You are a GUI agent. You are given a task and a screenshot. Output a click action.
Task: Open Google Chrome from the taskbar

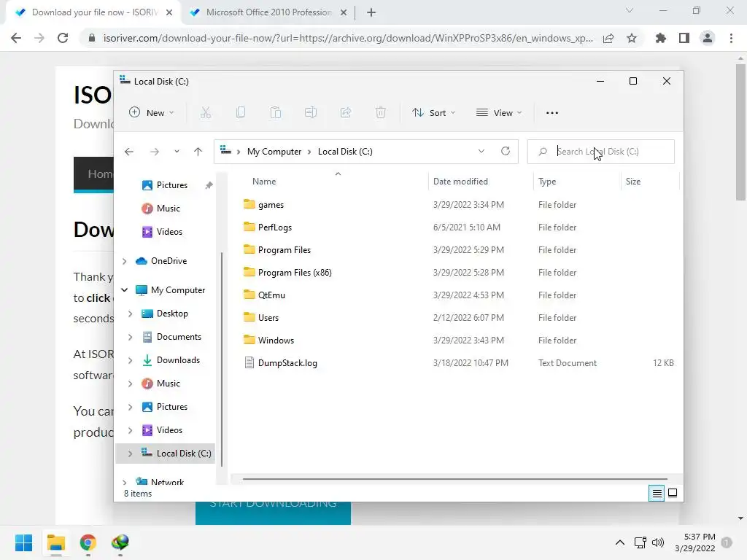[x=88, y=542]
